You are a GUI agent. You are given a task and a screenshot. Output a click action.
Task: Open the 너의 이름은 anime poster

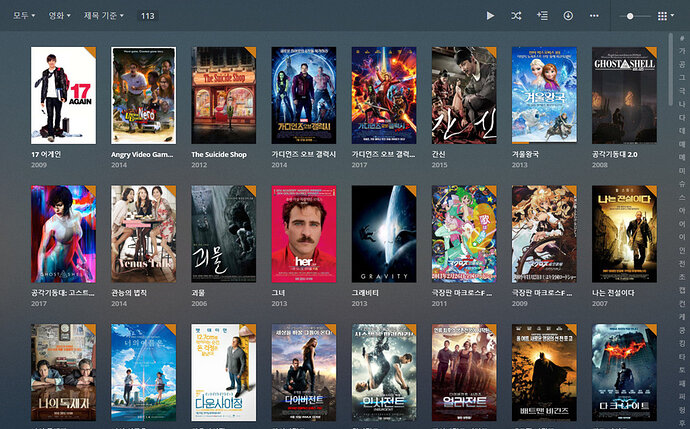coord(143,372)
